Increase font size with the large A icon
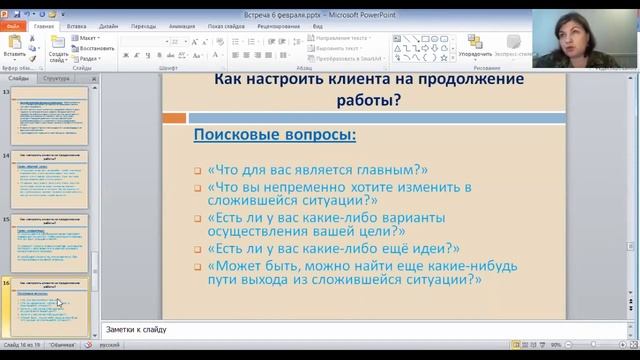This screenshot has height=360, width=640. (x=195, y=42)
